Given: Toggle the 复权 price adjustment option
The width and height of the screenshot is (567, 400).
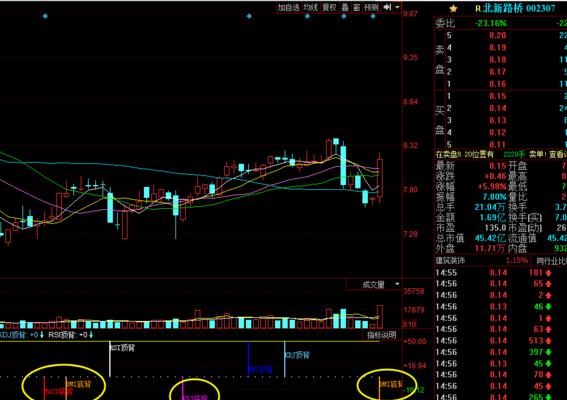Looking at the screenshot, I should pos(329,7).
